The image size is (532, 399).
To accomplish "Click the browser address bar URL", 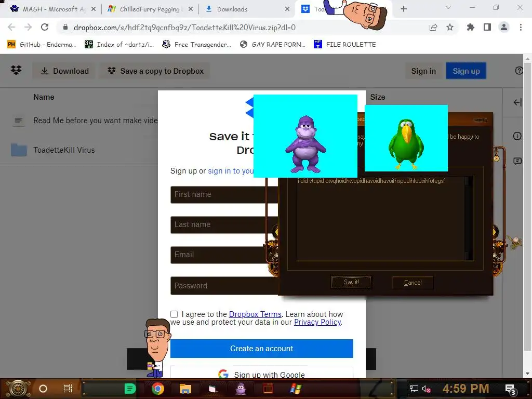I will [x=184, y=28].
